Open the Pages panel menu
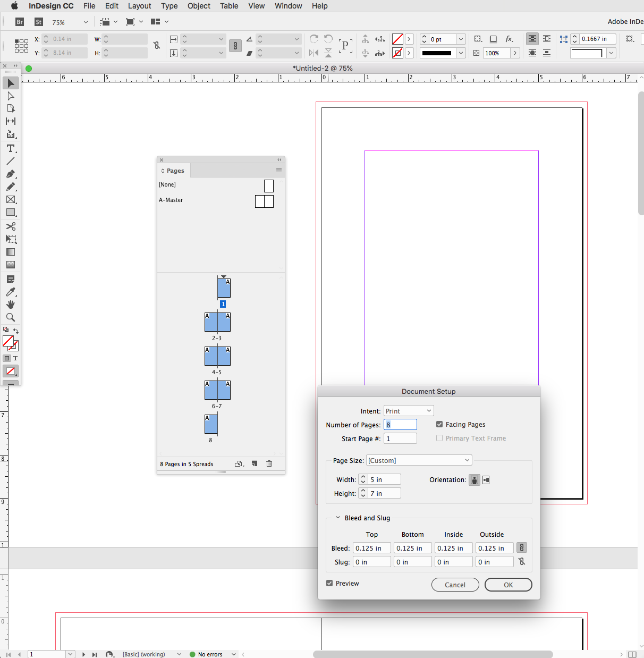644x658 pixels. point(279,170)
